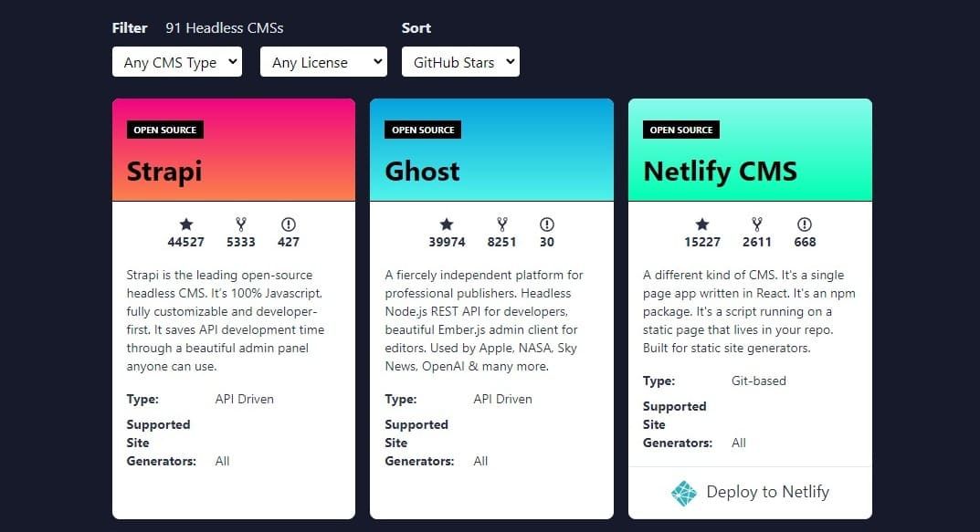Image resolution: width=980 pixels, height=532 pixels.
Task: Click the Deploy to Netlify button
Action: point(749,492)
